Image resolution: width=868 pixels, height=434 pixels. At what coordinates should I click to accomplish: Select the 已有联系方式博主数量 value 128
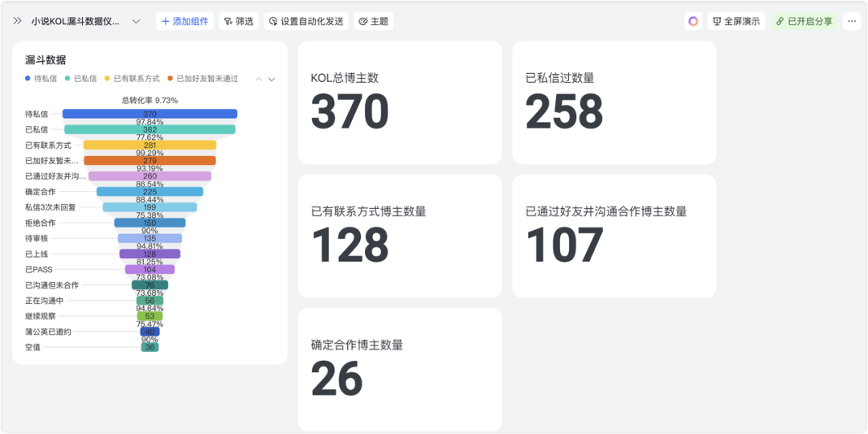350,244
